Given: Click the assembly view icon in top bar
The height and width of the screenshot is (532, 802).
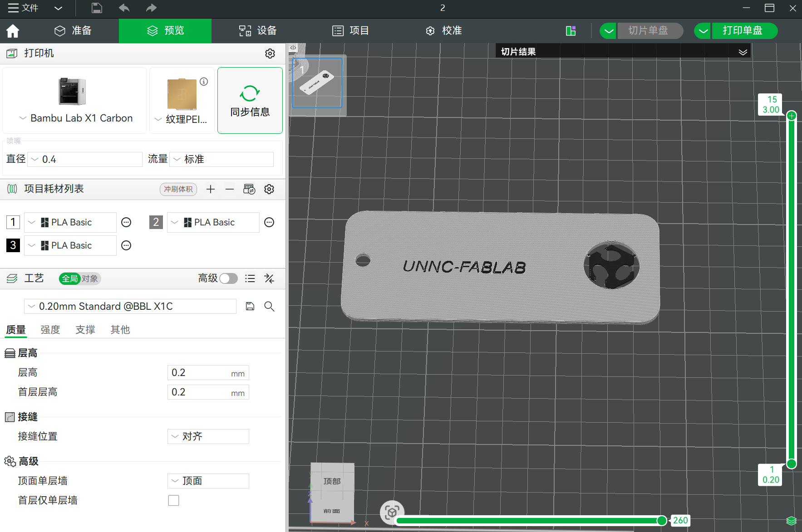Looking at the screenshot, I should 571,31.
